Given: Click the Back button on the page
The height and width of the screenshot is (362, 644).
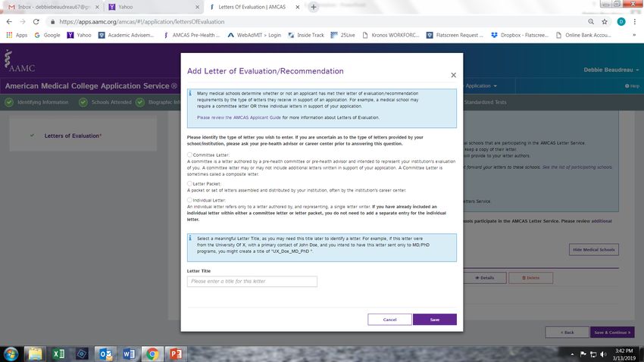Looking at the screenshot, I should click(x=567, y=332).
